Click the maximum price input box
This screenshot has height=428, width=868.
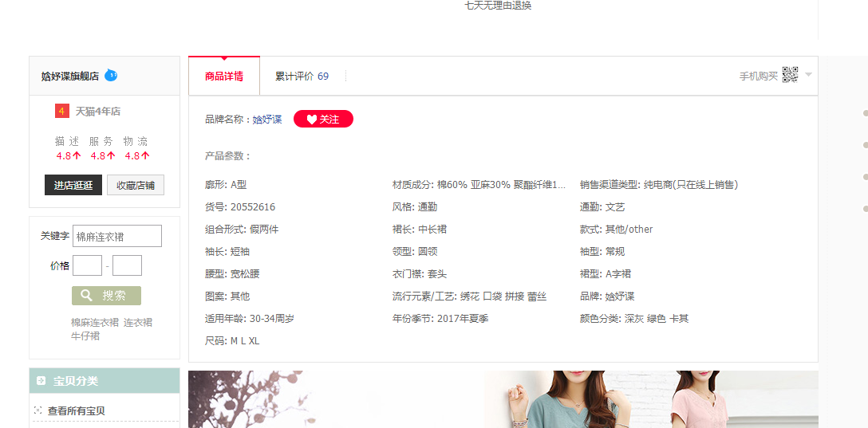coord(127,265)
